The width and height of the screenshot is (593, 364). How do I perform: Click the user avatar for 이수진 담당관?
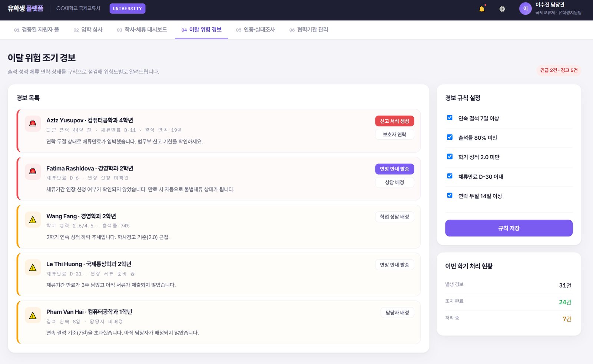coord(525,9)
